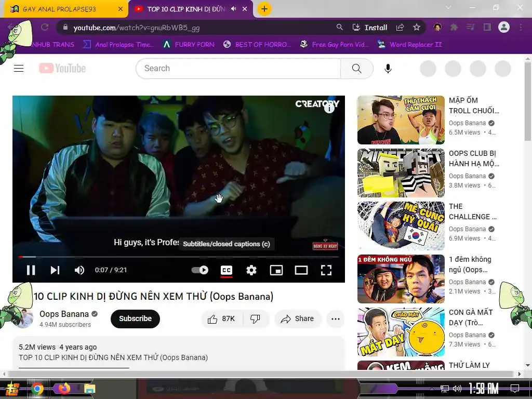Expand the video description box
This screenshot has height=399, width=532.
pos(179,353)
